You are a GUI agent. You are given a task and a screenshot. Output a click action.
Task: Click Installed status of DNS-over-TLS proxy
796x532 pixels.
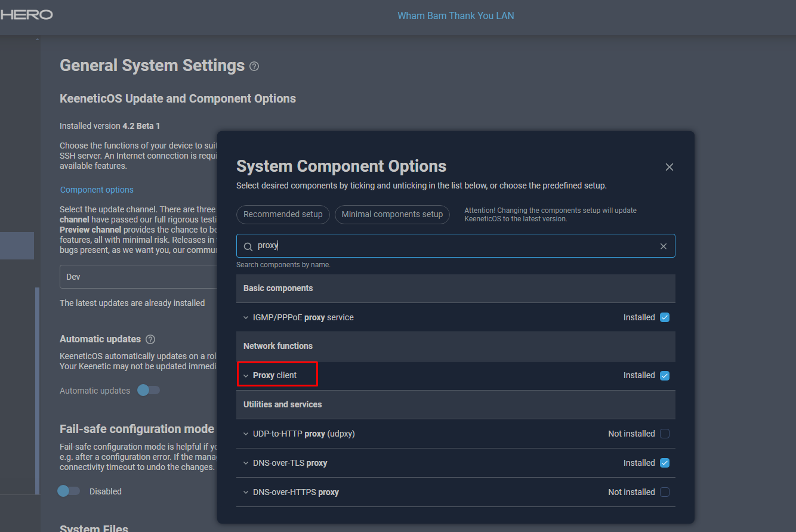639,463
